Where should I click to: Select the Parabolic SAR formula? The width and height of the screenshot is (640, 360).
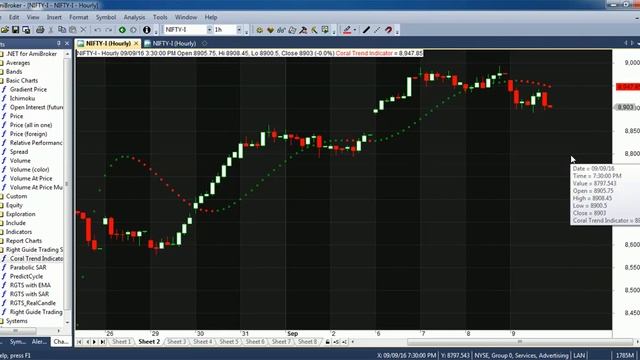28,267
